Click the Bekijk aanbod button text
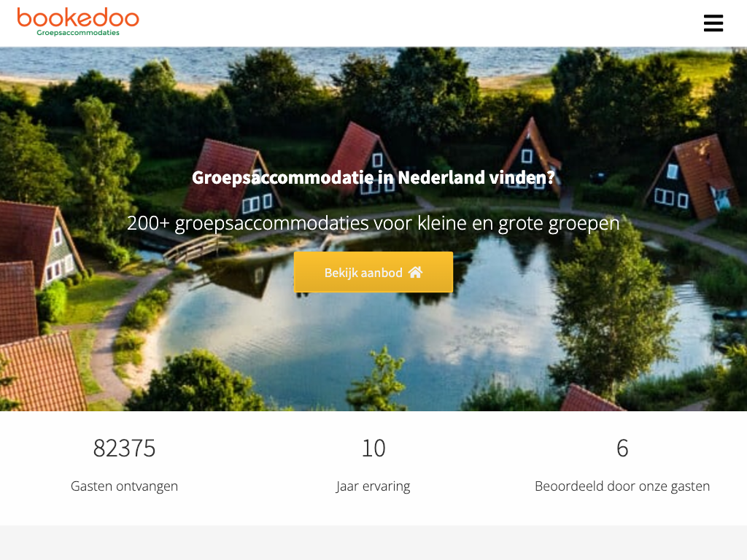This screenshot has height=560, width=747. pyautogui.click(x=363, y=273)
